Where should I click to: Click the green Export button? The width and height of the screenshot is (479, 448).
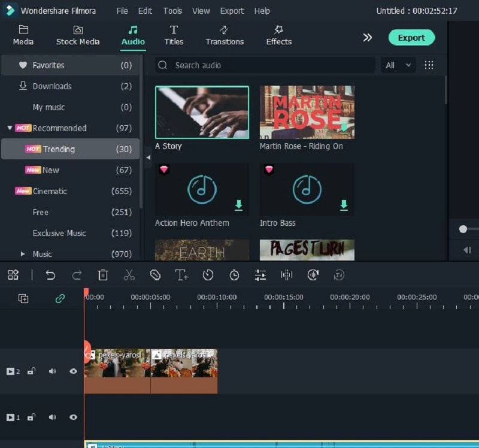[411, 38]
